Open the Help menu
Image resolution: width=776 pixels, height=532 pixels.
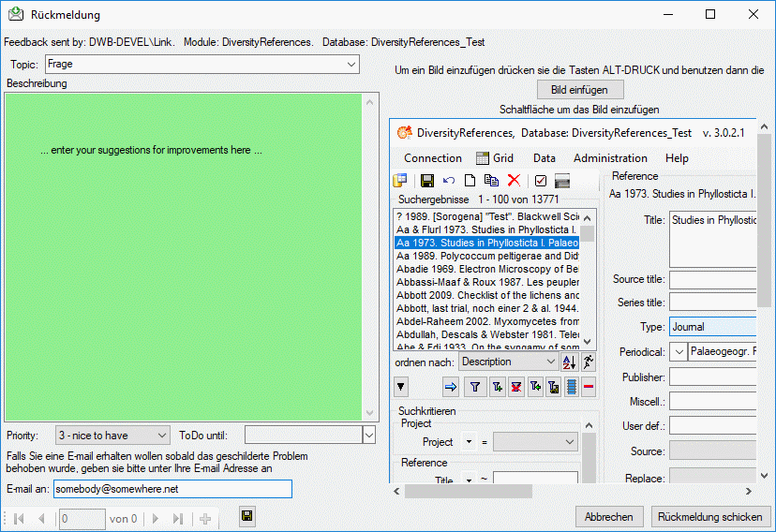tap(677, 158)
